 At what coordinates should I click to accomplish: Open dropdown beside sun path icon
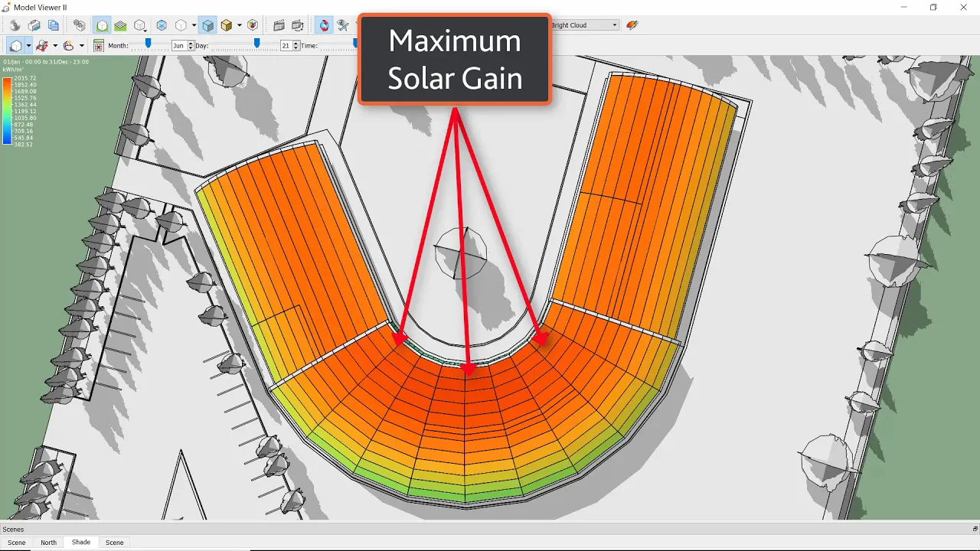click(x=81, y=46)
